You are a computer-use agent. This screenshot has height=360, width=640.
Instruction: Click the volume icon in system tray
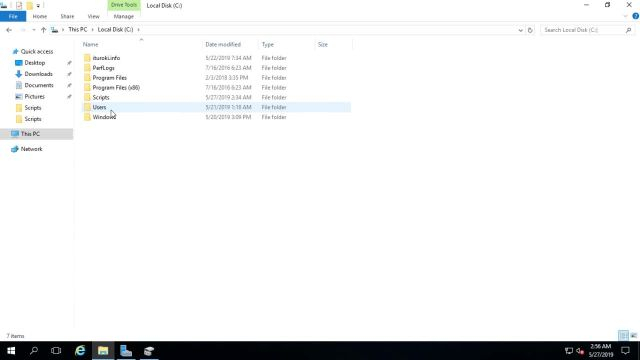(x=580, y=351)
